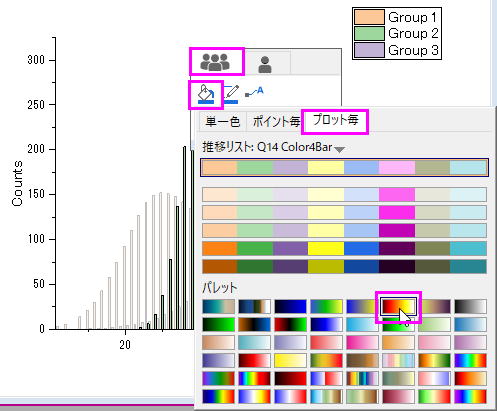497x411 pixels.
Task: Choose the lightest pastel color list row
Action: coord(344,194)
